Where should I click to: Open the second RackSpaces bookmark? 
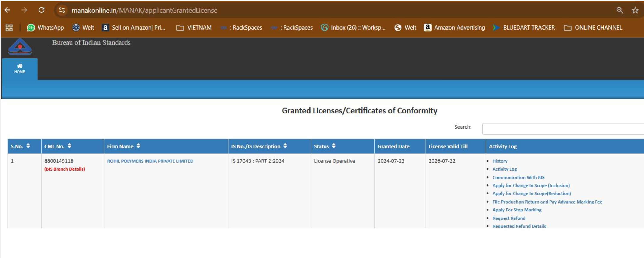pos(292,28)
